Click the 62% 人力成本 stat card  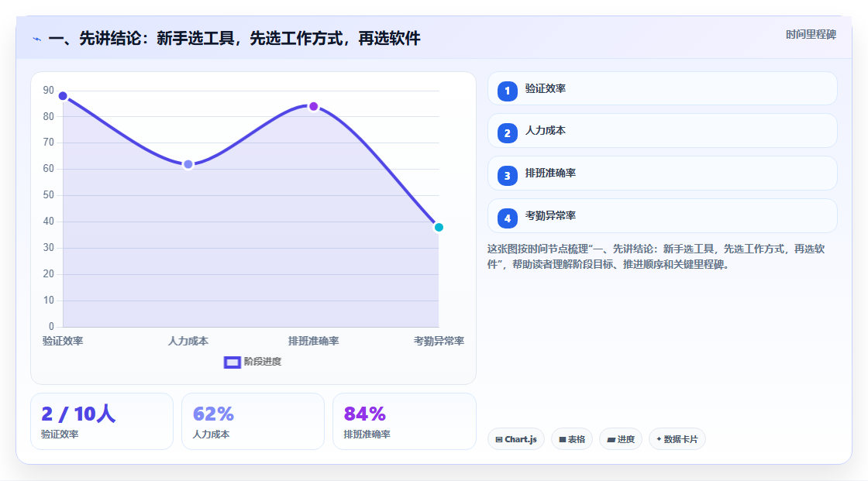click(x=253, y=421)
